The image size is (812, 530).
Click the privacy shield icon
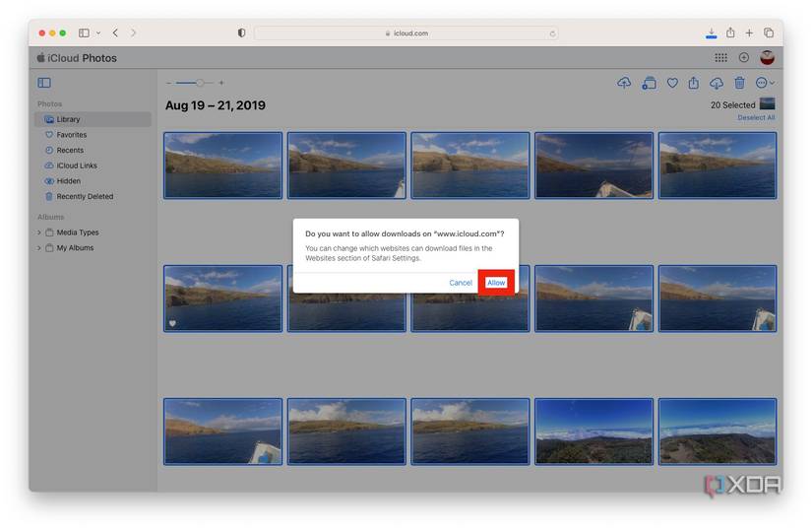(241, 33)
